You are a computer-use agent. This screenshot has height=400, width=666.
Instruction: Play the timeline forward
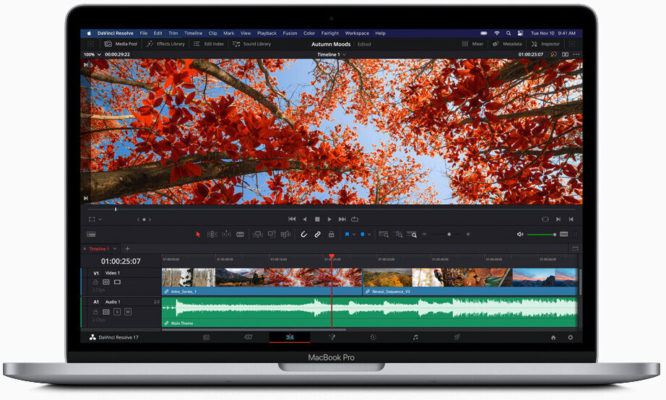[x=329, y=219]
